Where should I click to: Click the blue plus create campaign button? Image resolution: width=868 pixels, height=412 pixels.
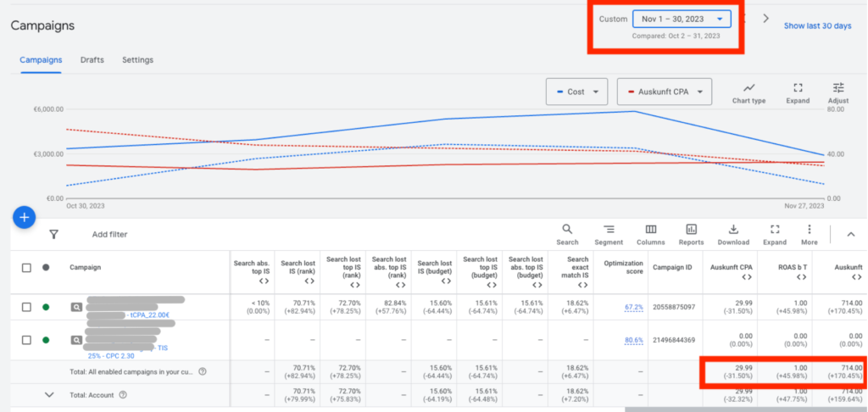[25, 218]
